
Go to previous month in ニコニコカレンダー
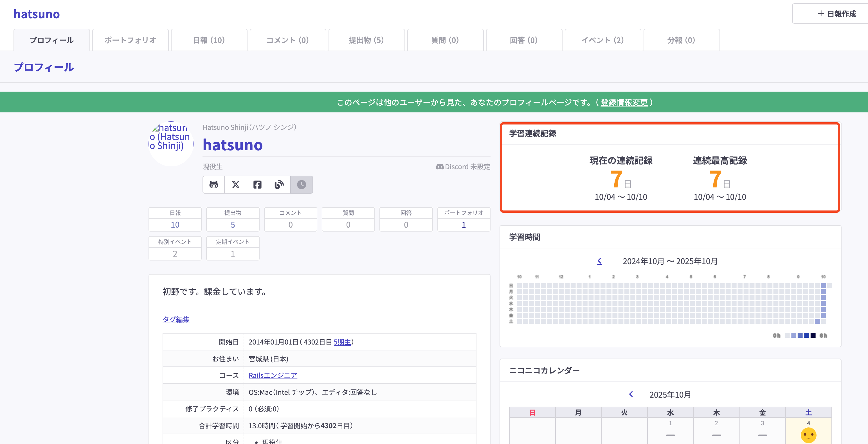(x=631, y=394)
